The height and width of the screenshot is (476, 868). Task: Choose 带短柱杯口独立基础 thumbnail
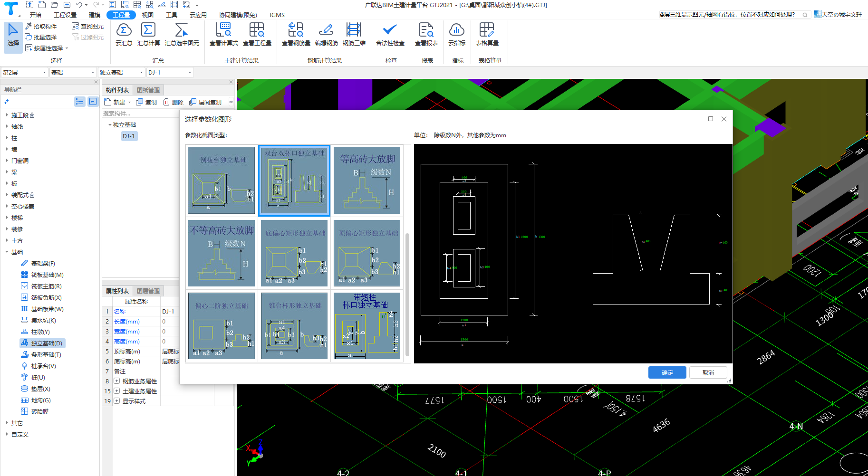367,326
